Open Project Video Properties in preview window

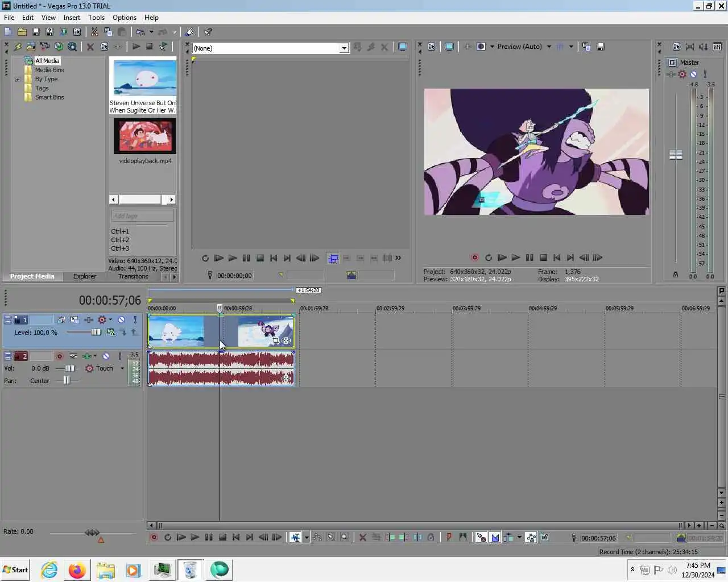coord(432,47)
